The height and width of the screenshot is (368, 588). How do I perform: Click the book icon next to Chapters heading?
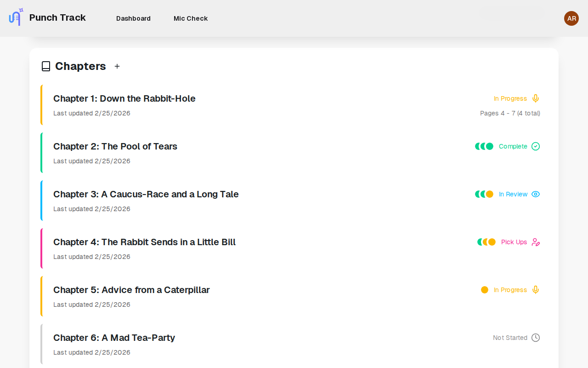click(x=45, y=66)
